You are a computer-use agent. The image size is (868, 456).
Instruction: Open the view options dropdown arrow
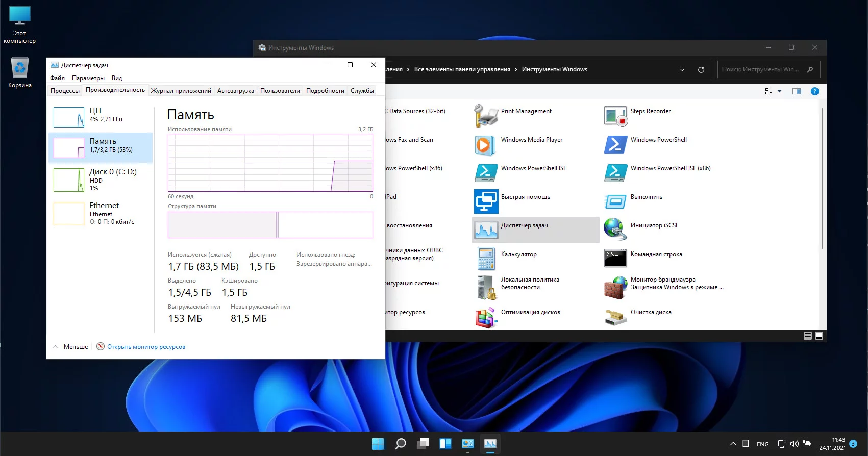click(x=779, y=92)
